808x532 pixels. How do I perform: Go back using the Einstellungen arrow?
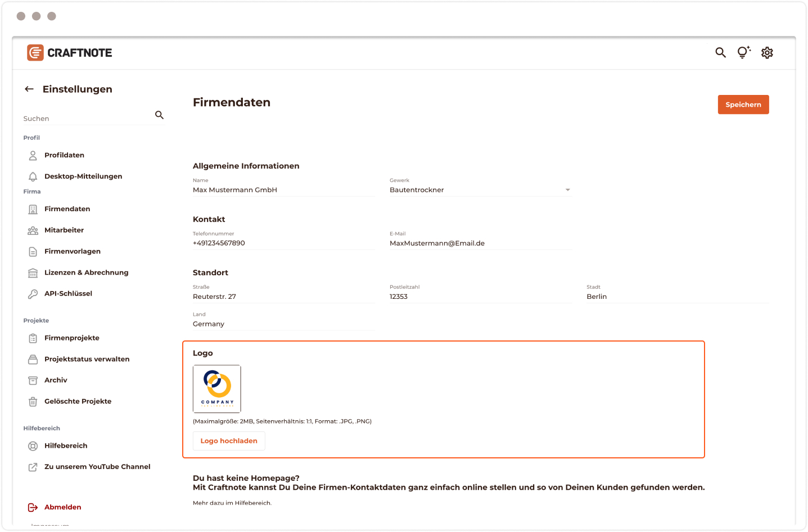click(29, 89)
